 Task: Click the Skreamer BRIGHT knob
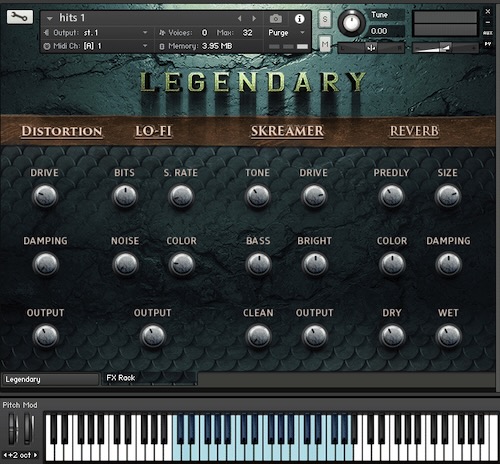[x=315, y=264]
